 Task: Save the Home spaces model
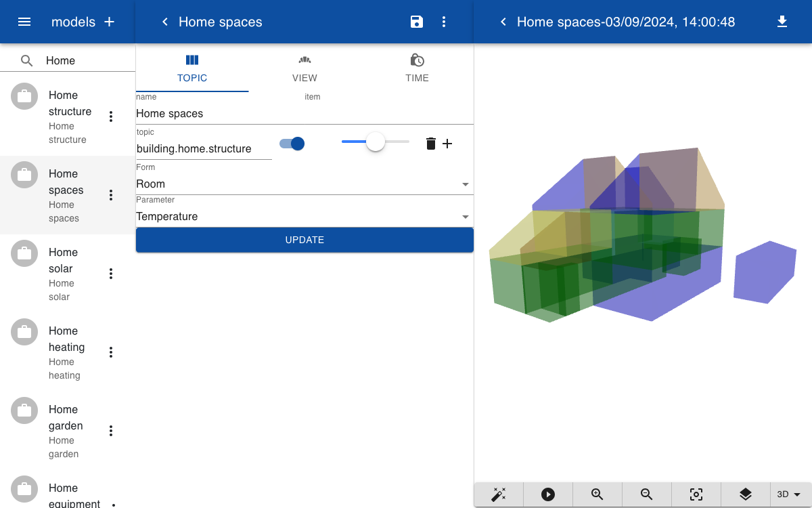[x=417, y=22]
